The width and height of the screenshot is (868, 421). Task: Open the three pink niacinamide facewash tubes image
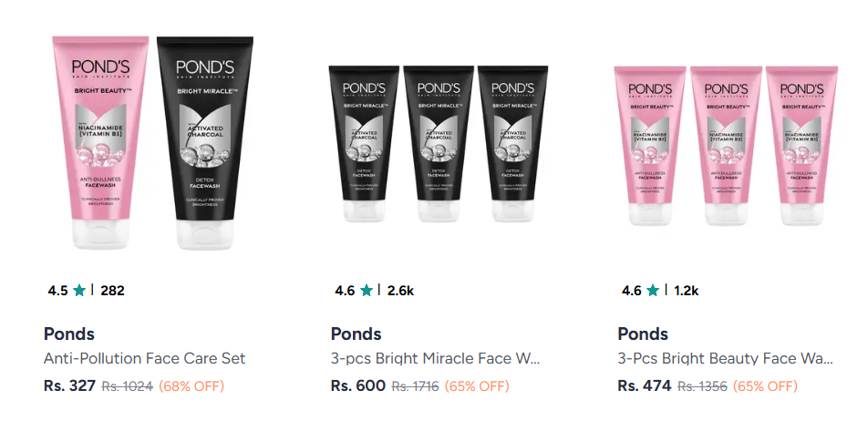tap(726, 146)
